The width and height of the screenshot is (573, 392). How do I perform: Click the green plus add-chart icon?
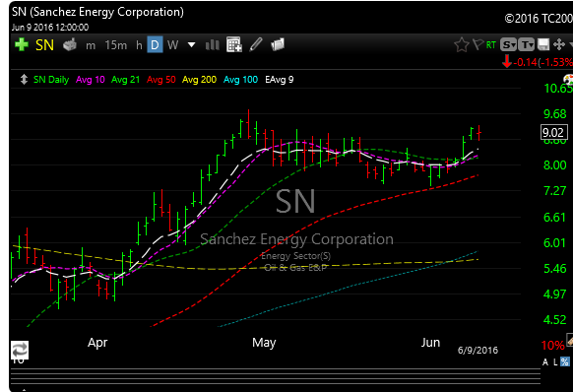22,44
